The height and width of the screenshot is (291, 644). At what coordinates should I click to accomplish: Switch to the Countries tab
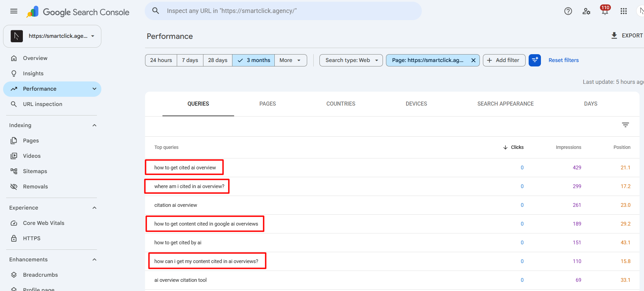(x=341, y=104)
